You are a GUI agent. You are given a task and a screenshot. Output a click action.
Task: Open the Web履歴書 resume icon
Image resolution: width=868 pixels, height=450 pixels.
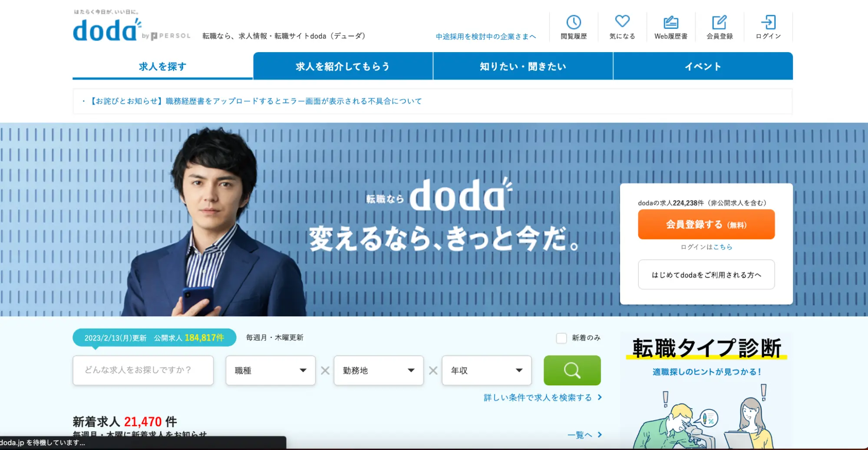(x=670, y=22)
